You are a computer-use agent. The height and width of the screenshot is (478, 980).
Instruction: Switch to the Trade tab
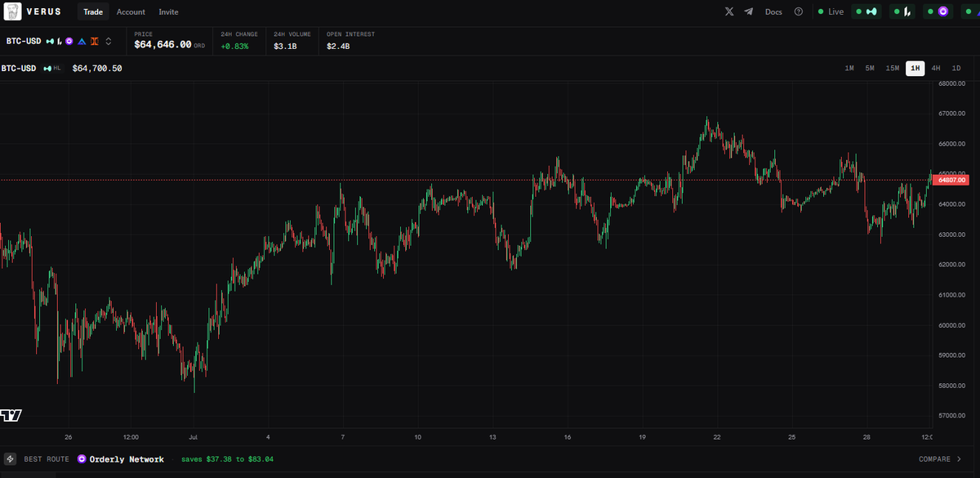(93, 12)
